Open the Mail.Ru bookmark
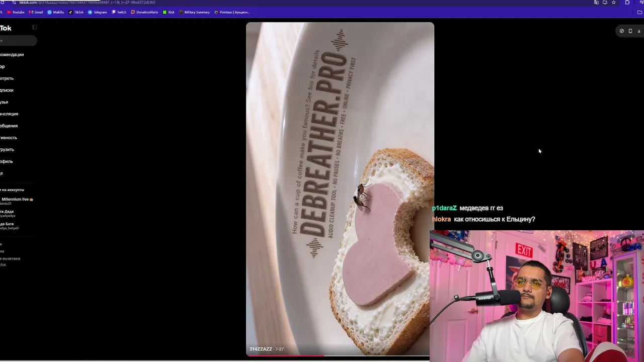Viewport: 644px width, 362px height. click(x=56, y=12)
